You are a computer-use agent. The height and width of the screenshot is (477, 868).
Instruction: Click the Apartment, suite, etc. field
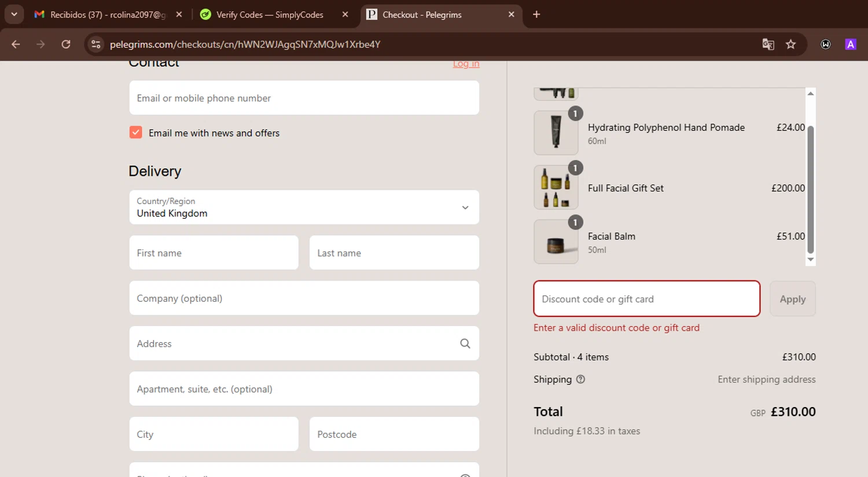304,389
